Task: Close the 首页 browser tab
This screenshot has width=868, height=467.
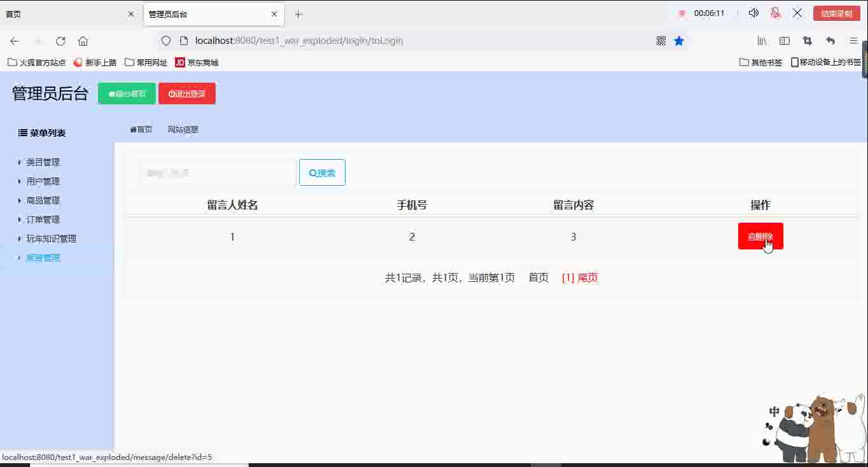Action: [x=131, y=14]
